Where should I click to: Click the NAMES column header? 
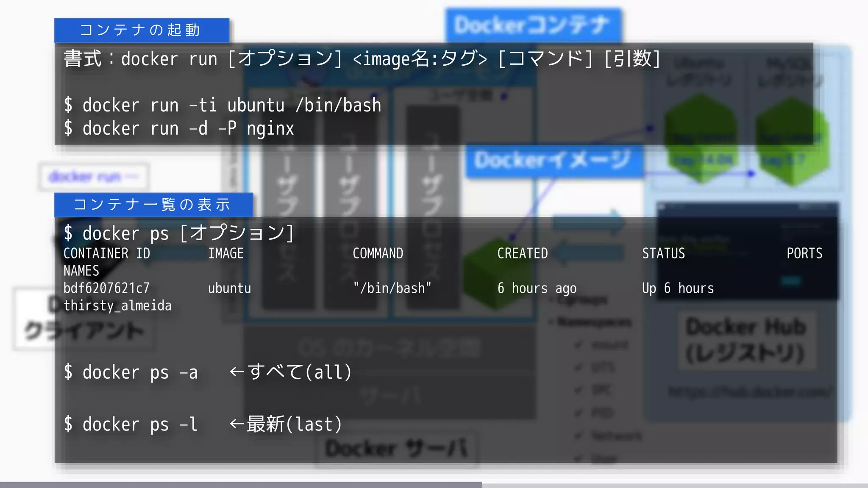[x=81, y=271]
